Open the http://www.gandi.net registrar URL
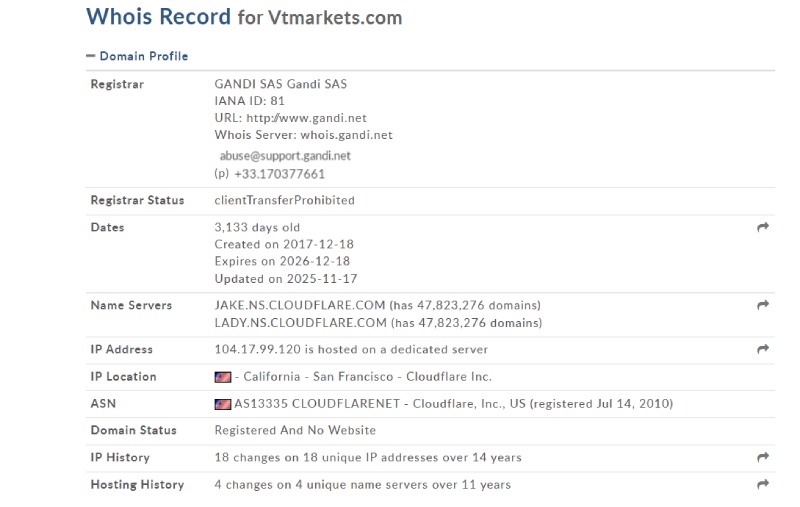Viewport: 800px width, 507px height. (x=306, y=118)
